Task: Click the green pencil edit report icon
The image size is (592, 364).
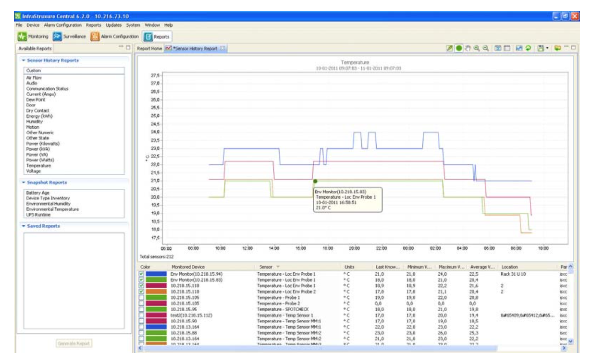Action: point(451,49)
